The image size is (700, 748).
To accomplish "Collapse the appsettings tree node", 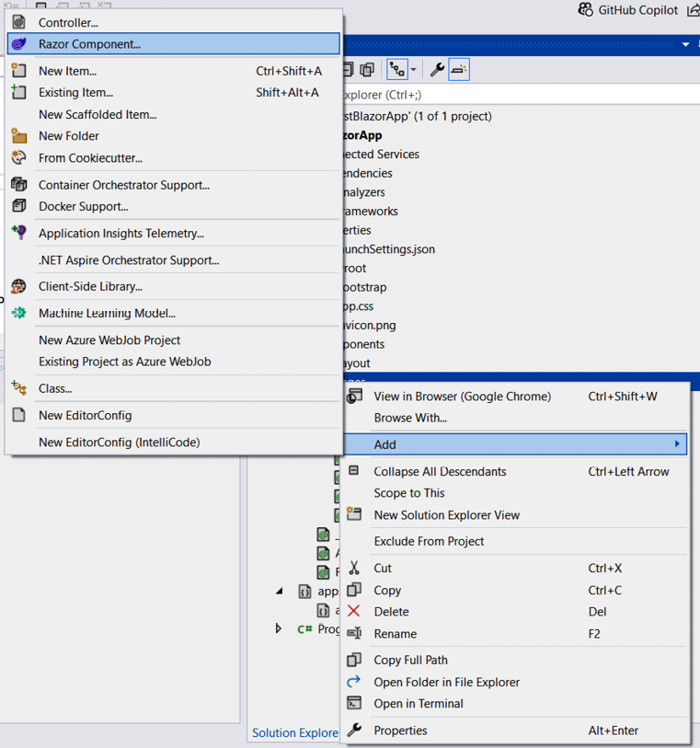I will pos(280,591).
